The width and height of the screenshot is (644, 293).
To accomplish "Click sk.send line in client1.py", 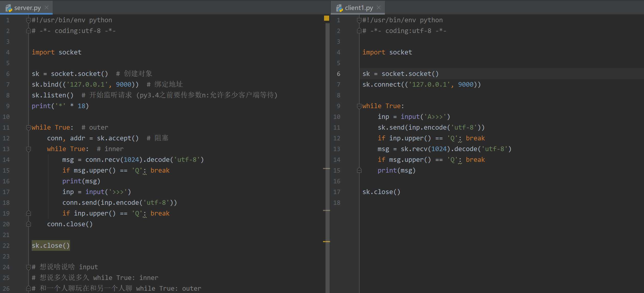I will click(x=431, y=128).
